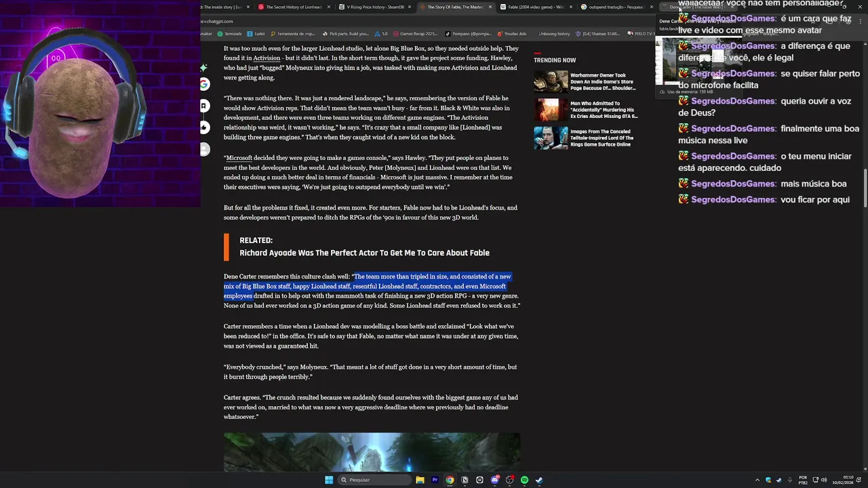
Task: Open Spotify from the taskbar
Action: tap(524, 480)
